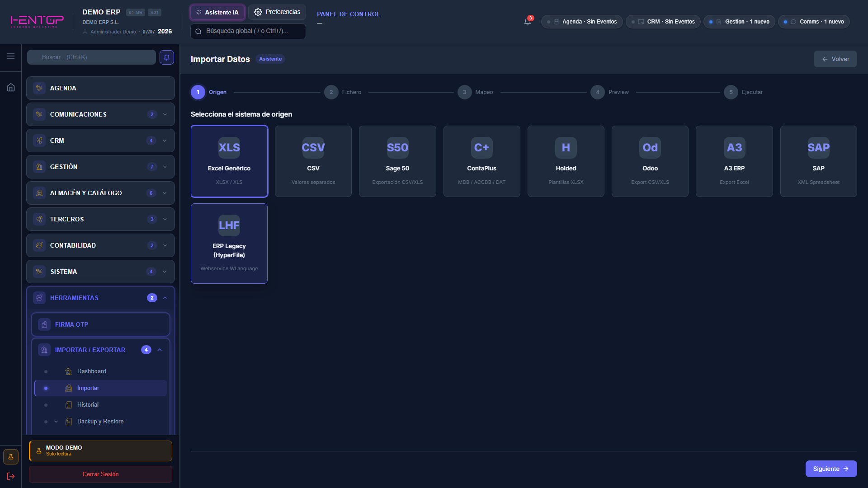
Task: Click the MODO DEMO Solo lectura banner
Action: click(100, 450)
